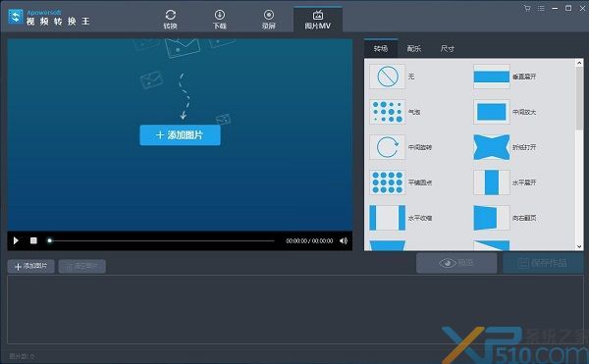
Task: Stop the preview playback
Action: tap(33, 240)
